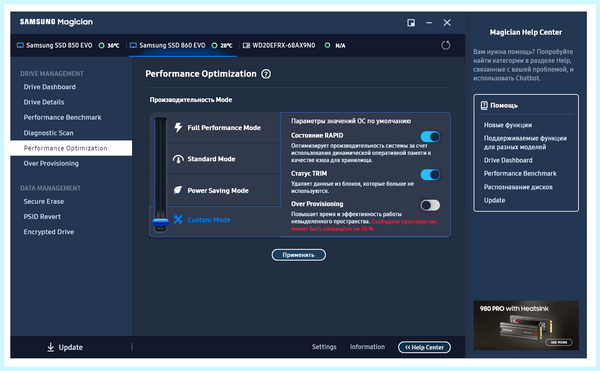Click the Update label in bottom bar
This screenshot has width=600, height=371.
point(70,347)
